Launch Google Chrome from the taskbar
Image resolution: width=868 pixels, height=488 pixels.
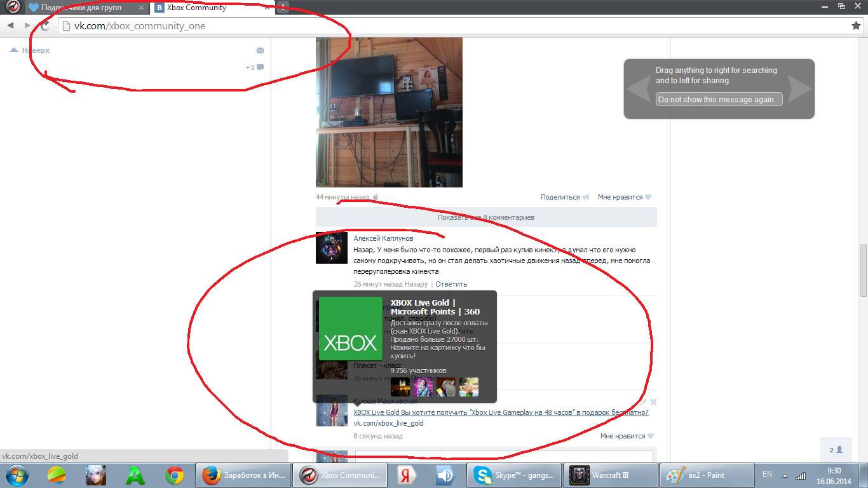[x=175, y=475]
